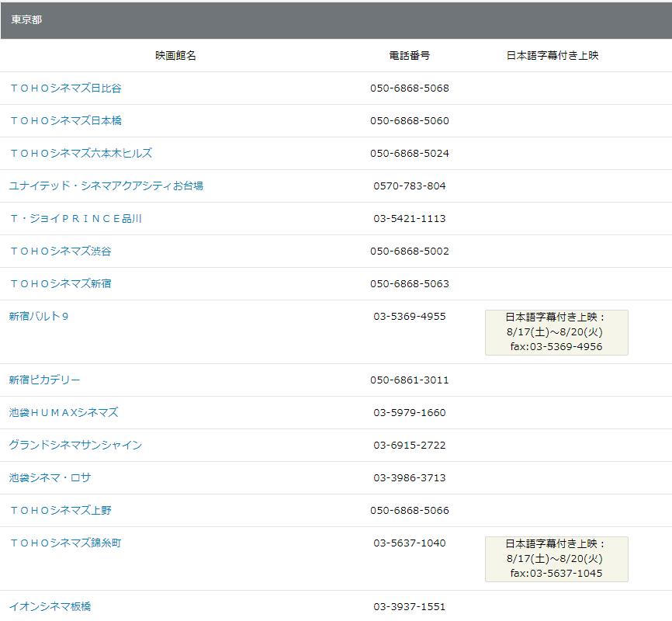672x621 pixels.
Task: Open ユナイテッド・シネマアクアシティお台場 link
Action: click(x=106, y=186)
